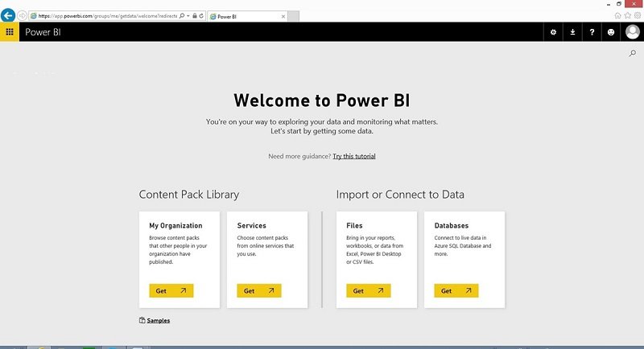Open the Samples link

click(x=159, y=321)
